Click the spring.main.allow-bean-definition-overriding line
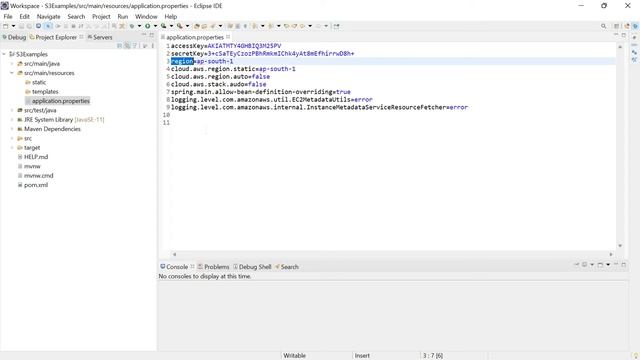Image resolution: width=640 pixels, height=360 pixels. [x=261, y=92]
